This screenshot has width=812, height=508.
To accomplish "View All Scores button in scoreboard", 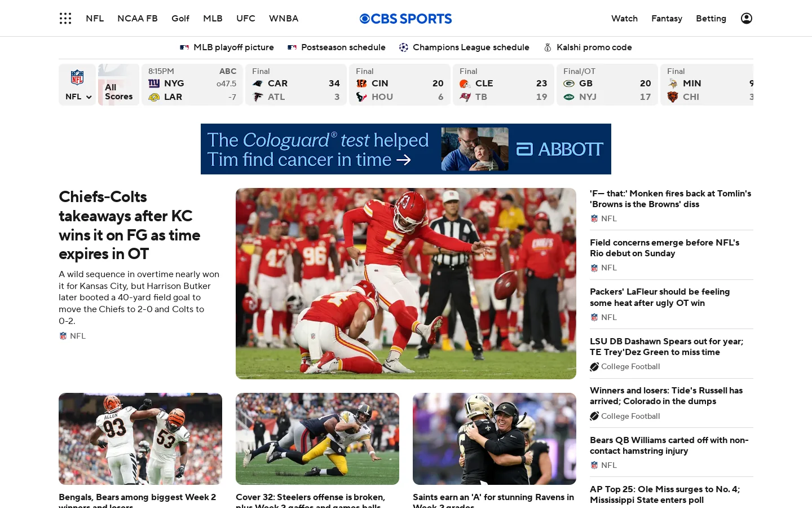I will point(118,85).
